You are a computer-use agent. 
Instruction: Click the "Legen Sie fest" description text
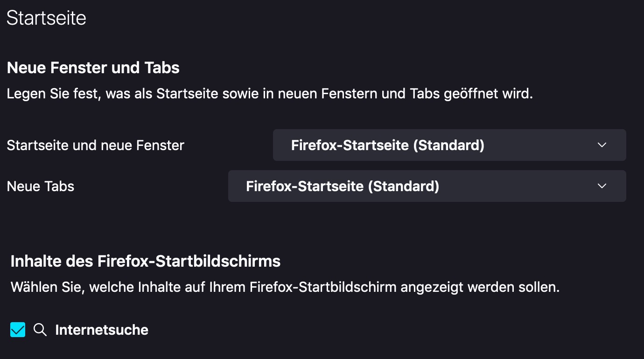tap(270, 94)
